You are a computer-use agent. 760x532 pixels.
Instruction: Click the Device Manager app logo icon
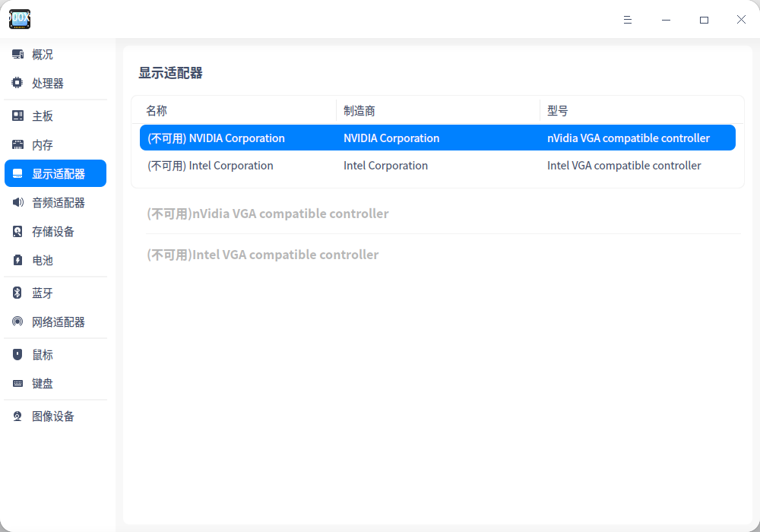20,19
